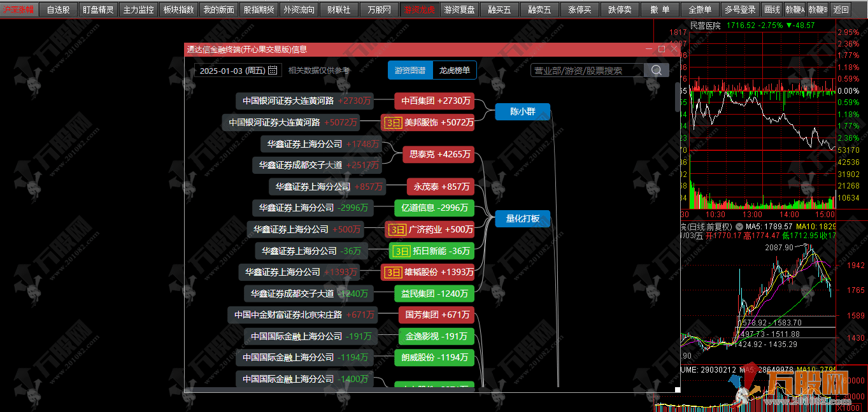Click the 跌停卖 toolbar button

click(620, 10)
